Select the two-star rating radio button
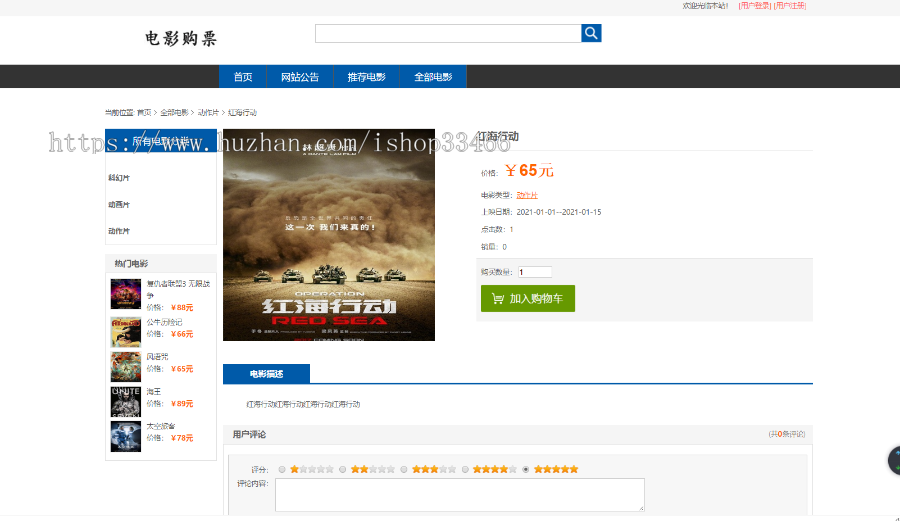This screenshot has height=521, width=900. coord(343,469)
